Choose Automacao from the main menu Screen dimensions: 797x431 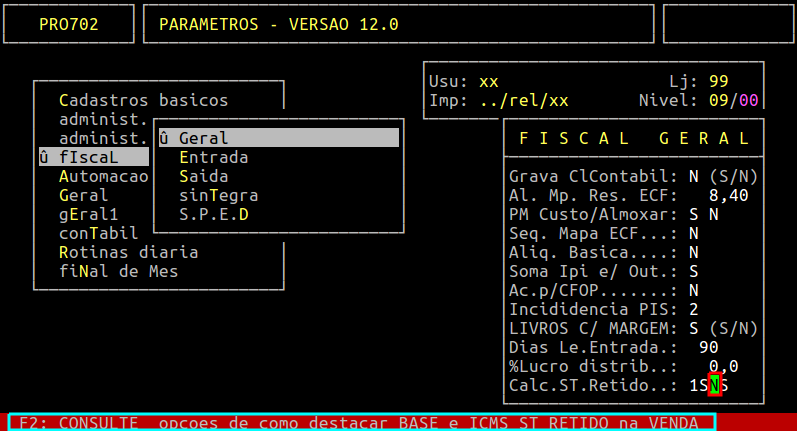103,176
